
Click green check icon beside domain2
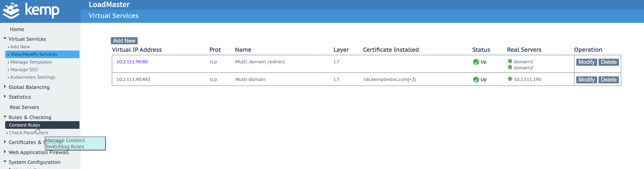click(x=510, y=67)
